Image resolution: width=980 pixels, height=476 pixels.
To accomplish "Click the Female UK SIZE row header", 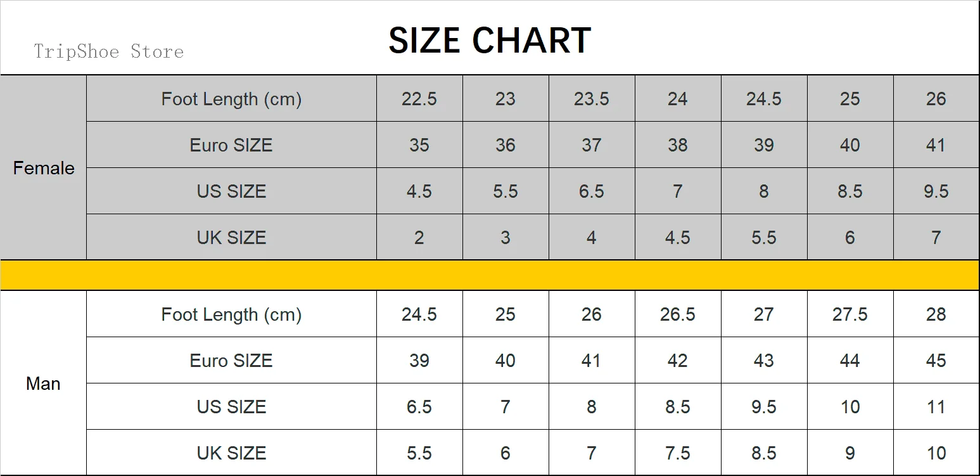I will (231, 238).
